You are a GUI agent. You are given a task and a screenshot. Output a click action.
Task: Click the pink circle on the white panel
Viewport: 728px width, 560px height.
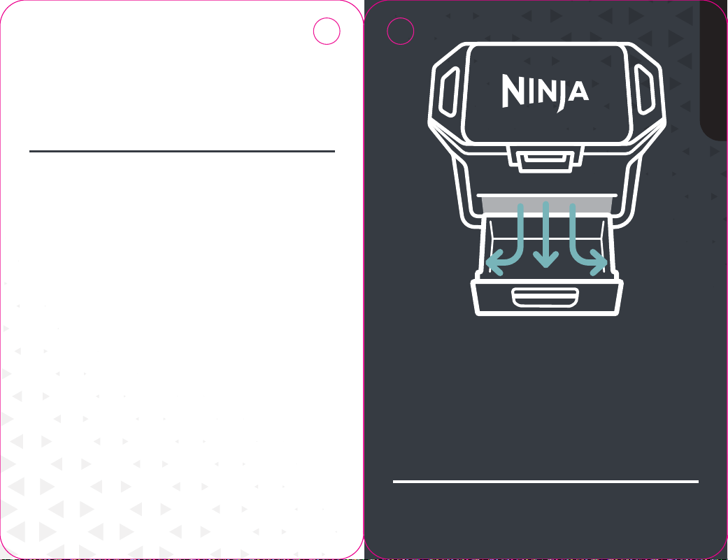(x=327, y=31)
